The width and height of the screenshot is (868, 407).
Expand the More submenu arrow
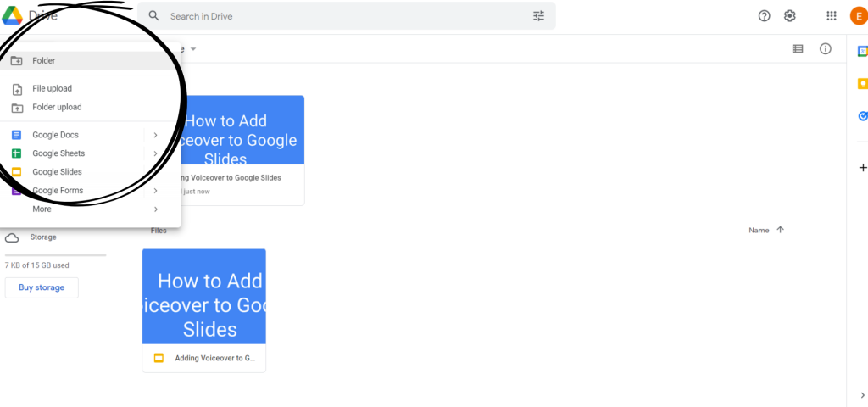point(156,209)
